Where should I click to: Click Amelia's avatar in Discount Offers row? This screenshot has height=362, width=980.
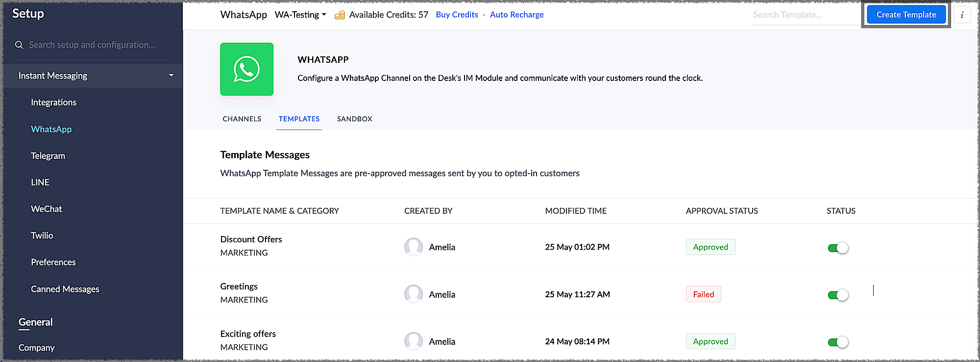click(x=413, y=247)
